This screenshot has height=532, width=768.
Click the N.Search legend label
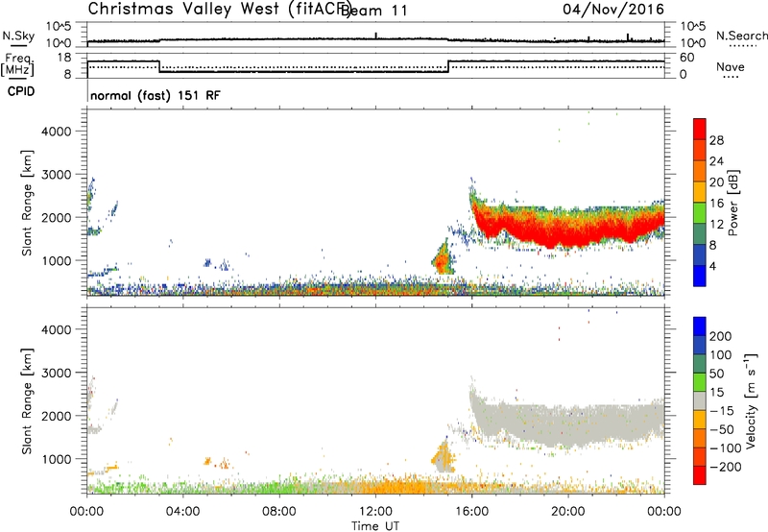tap(741, 36)
